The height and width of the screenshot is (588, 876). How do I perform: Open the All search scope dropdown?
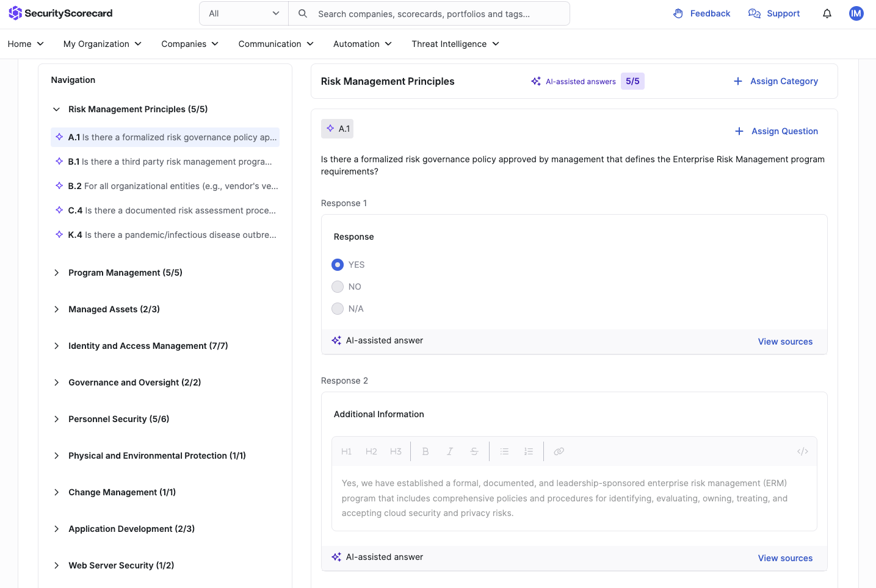pos(244,13)
